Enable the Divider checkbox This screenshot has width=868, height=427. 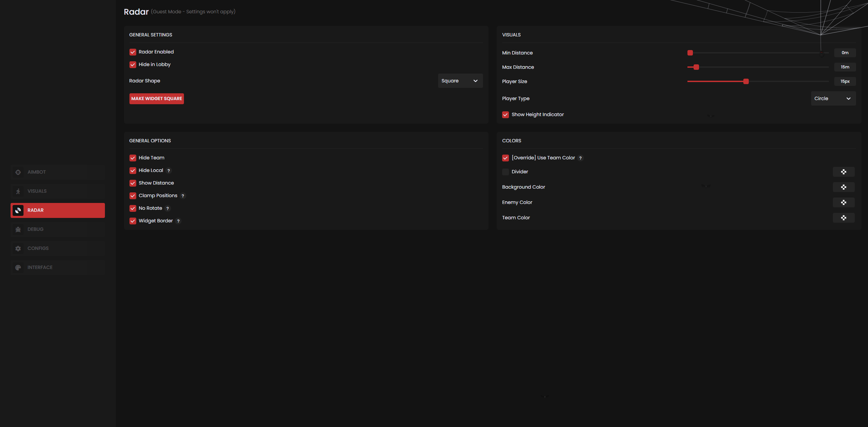point(506,172)
